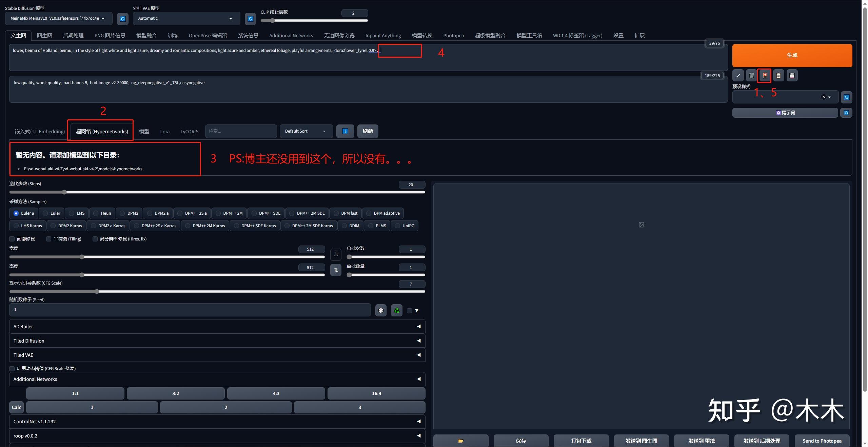Click the orange 生成 button

point(792,55)
